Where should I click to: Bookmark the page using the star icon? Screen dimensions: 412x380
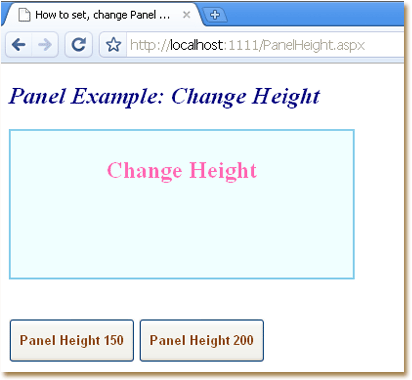pyautogui.click(x=113, y=45)
